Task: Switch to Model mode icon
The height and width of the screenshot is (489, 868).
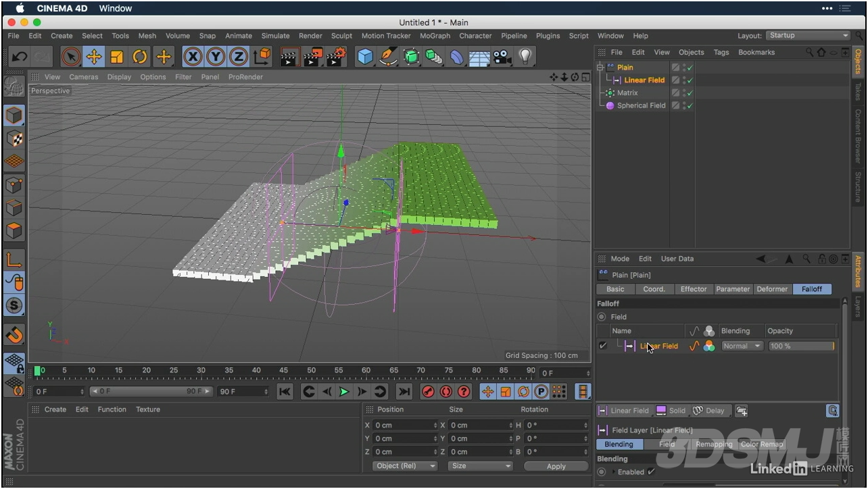Action: coord(14,115)
